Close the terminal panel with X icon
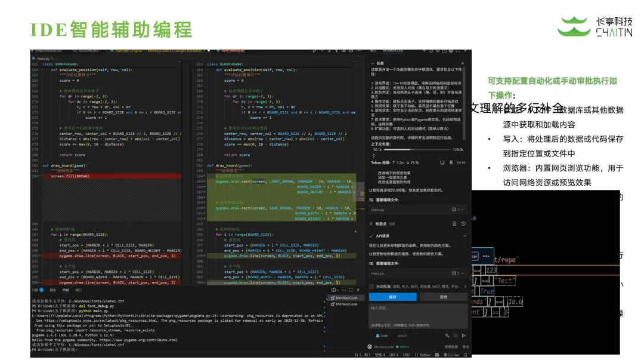Image resolution: width=644 pixels, height=363 pixels. point(358,290)
